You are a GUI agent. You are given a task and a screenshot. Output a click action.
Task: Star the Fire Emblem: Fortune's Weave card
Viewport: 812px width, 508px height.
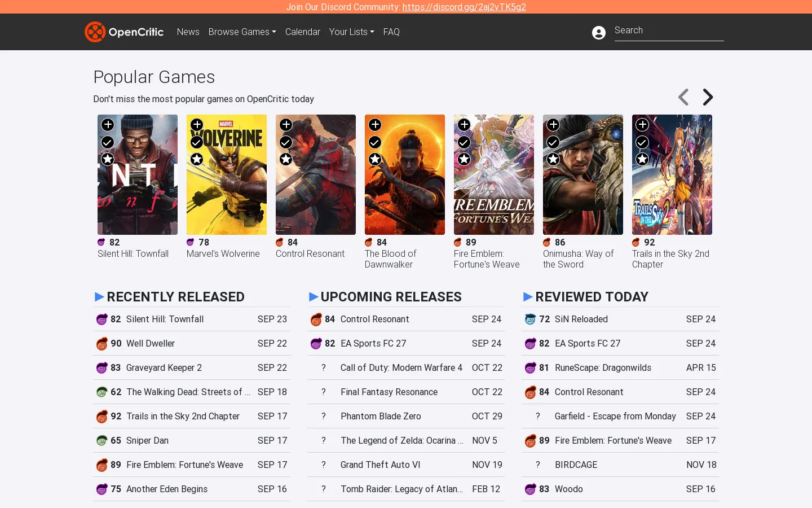click(464, 159)
